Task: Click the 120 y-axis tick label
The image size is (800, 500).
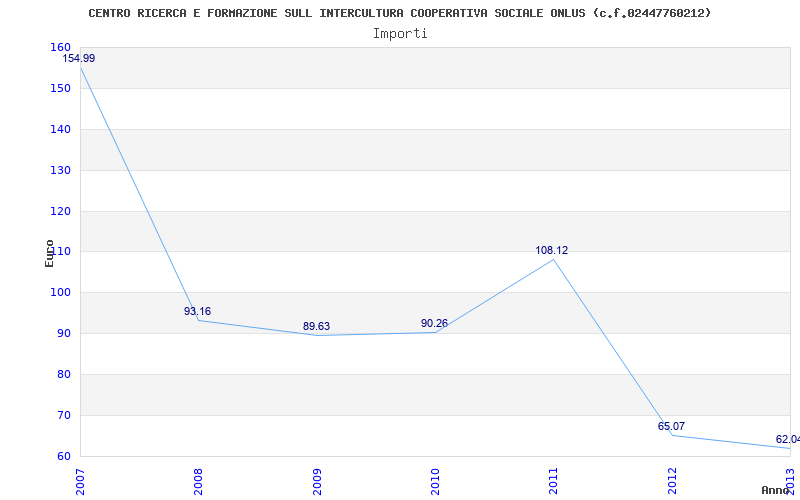Action: point(60,211)
